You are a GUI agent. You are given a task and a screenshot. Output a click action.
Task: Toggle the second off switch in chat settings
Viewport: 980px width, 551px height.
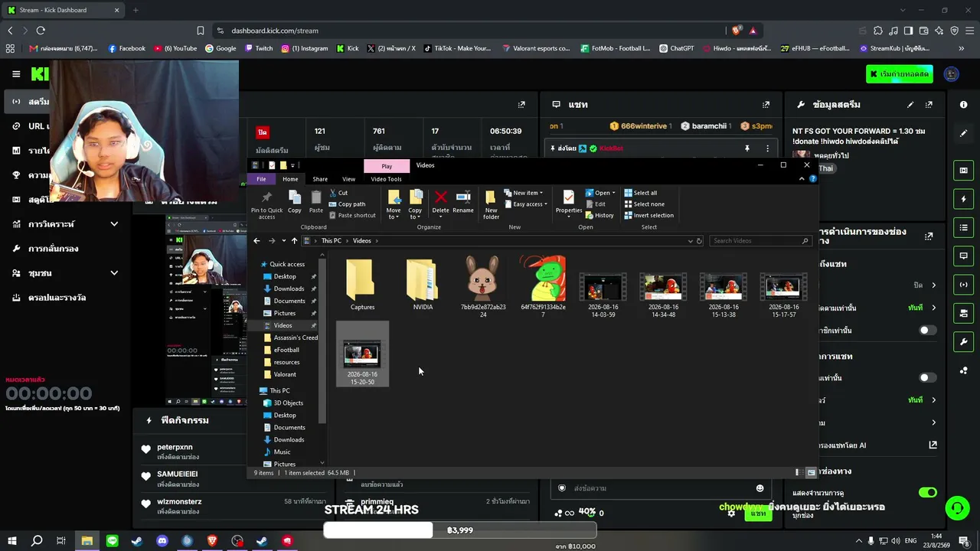(x=927, y=378)
